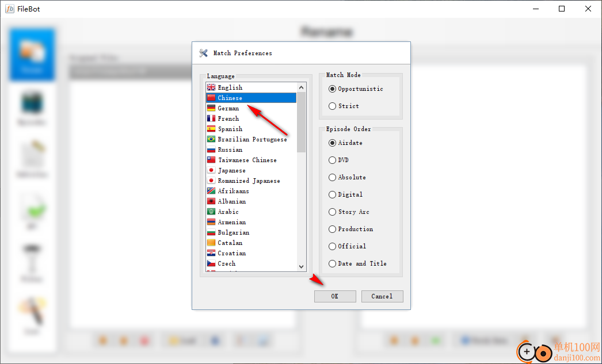Click the language list scroll-up arrow
Viewport: 602px width, 364px height.
[302, 87]
